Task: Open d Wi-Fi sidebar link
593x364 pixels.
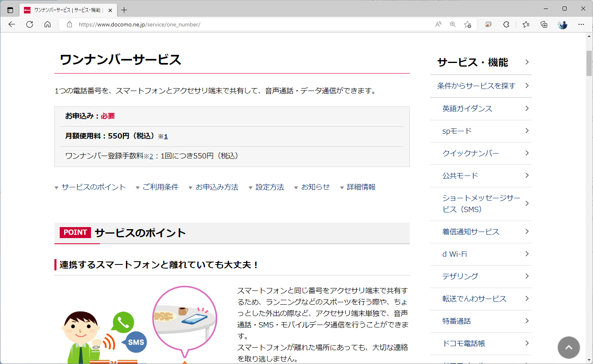Action: tap(481, 254)
